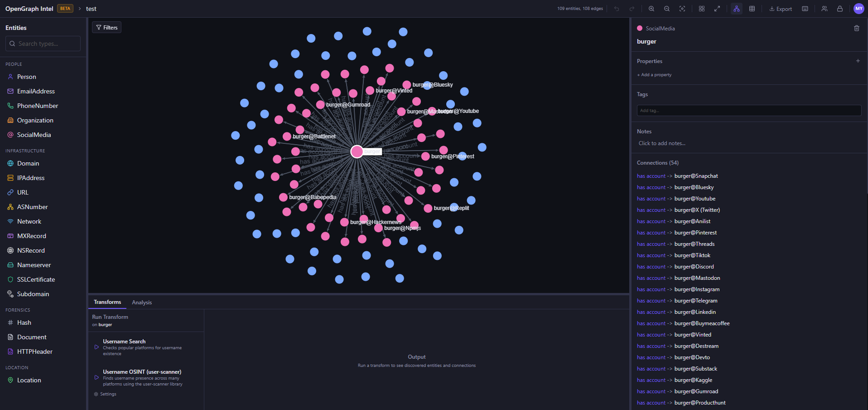
Task: Select the burger@Battlenet graph node
Action: 287,137
